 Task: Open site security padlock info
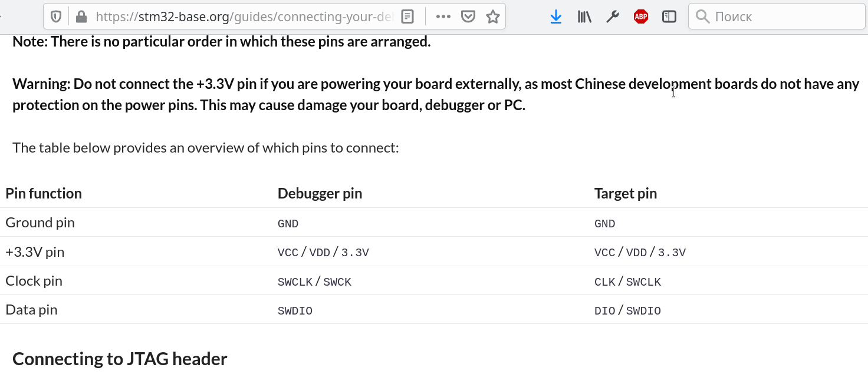pyautogui.click(x=81, y=17)
